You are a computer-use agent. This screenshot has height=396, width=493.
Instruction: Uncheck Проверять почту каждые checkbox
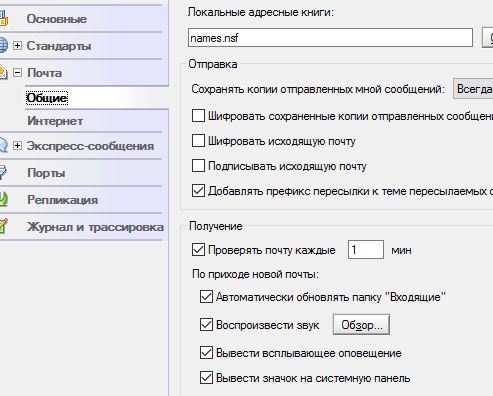198,250
